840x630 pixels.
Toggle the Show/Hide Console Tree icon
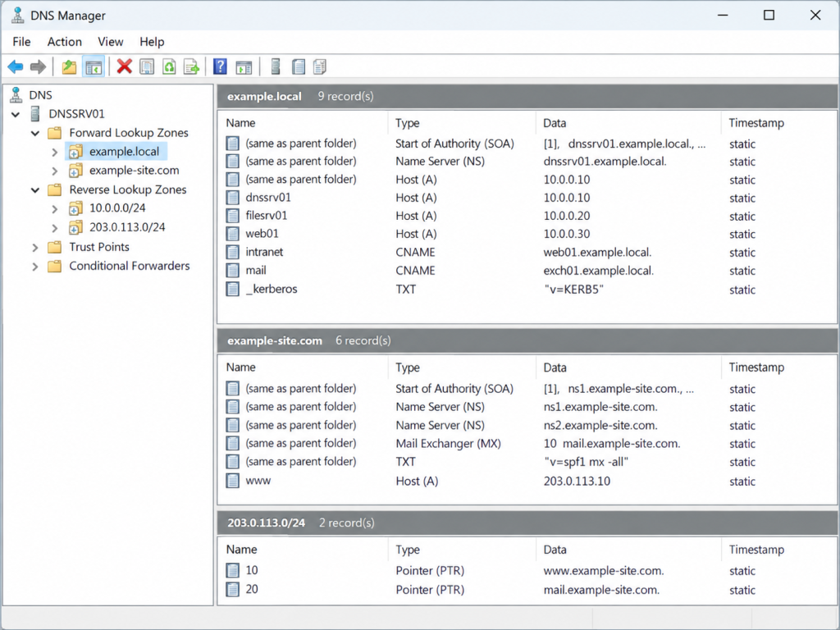[x=94, y=67]
